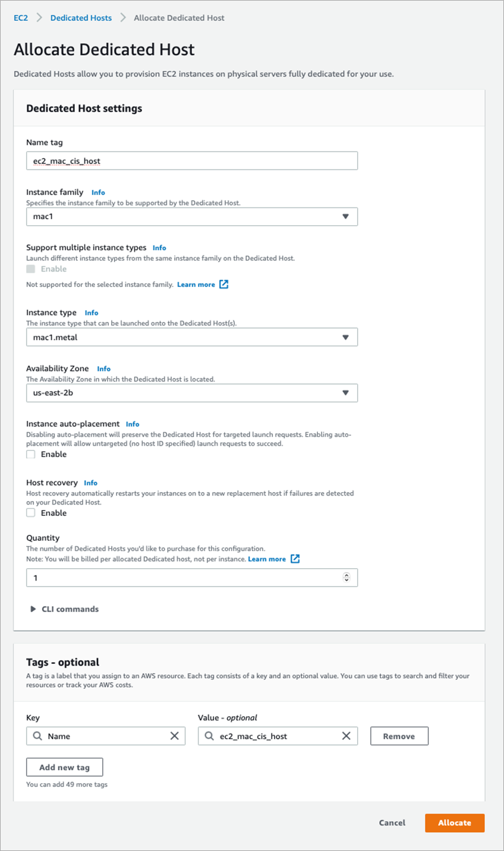Click into the Name tag input field

[191, 161]
